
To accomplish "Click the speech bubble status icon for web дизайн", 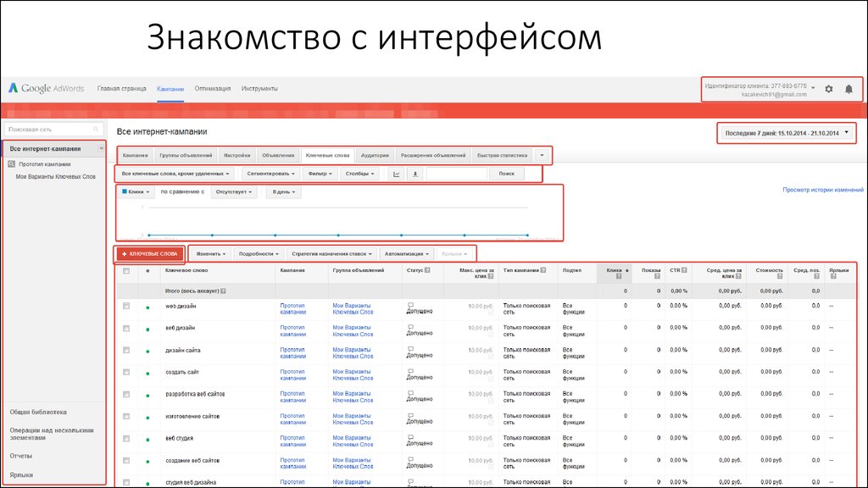I will click(x=410, y=305).
